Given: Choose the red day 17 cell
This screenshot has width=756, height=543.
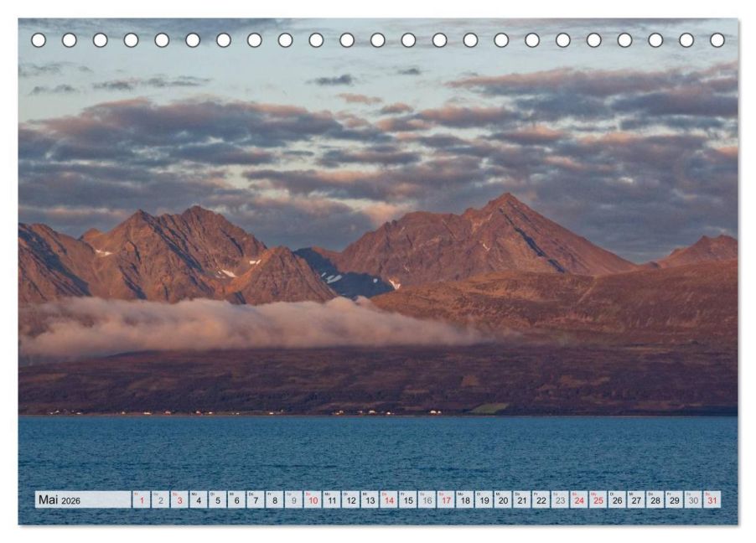Looking at the screenshot, I should [446, 499].
